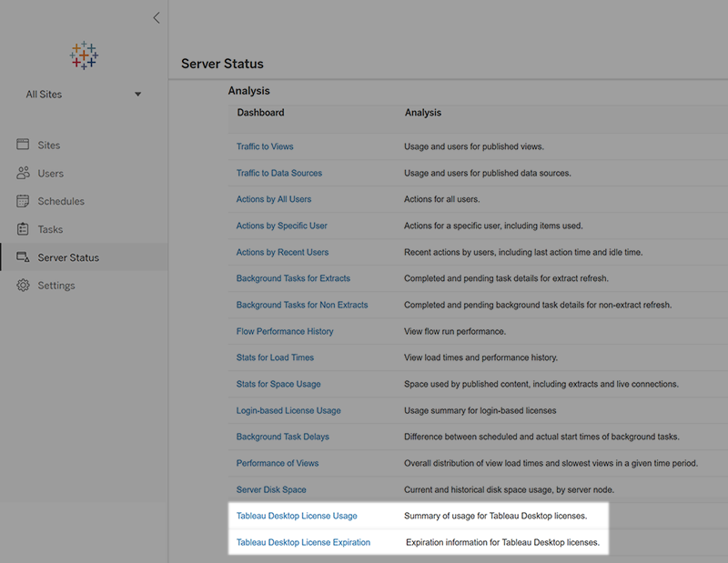Click 'Usage and users for published views.' text

(x=474, y=146)
